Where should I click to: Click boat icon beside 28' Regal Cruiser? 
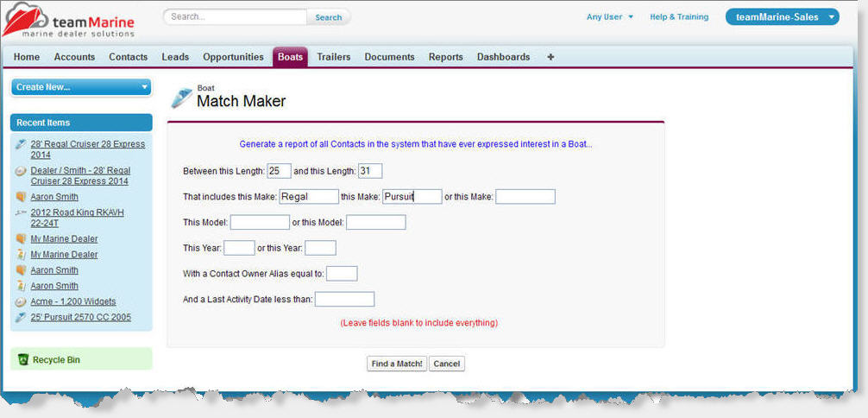click(21, 143)
